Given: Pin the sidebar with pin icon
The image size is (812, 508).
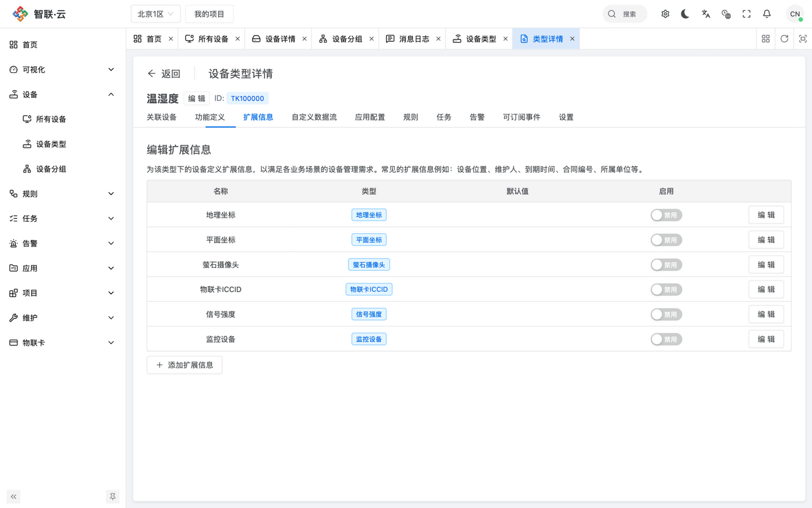Looking at the screenshot, I should (113, 497).
